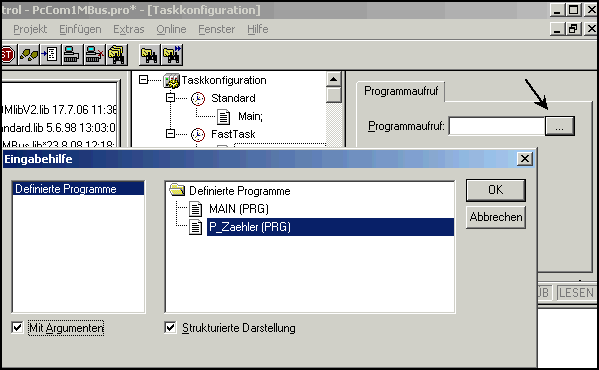Click the clock icon beside FastTask
Image resolution: width=599 pixels, height=370 pixels.
[198, 134]
